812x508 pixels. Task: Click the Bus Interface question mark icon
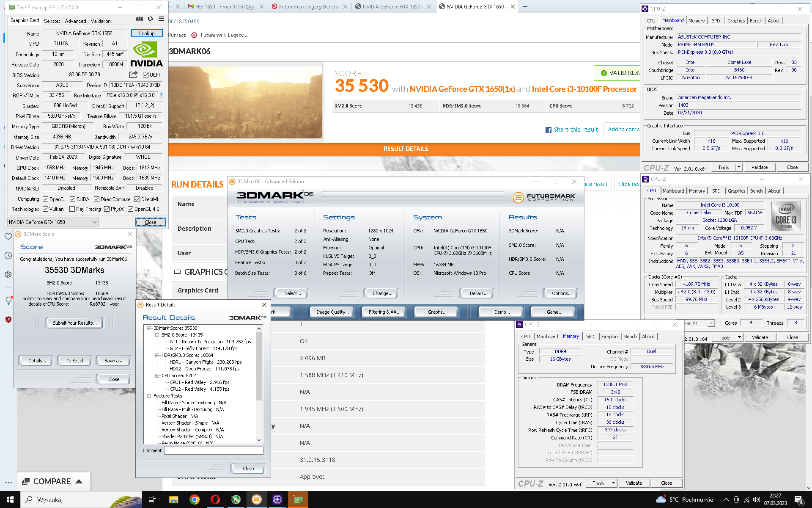[x=161, y=95]
